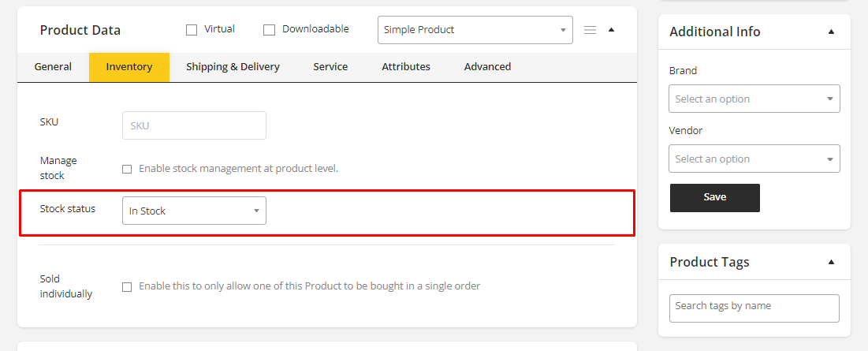This screenshot has height=351, width=868.
Task: Collapse the Additional Info panel
Action: point(831,32)
